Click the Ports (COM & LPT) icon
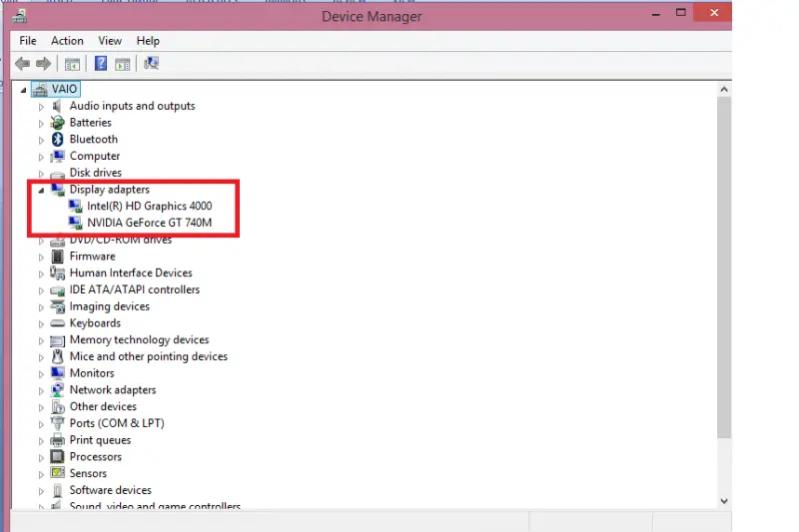 58,423
